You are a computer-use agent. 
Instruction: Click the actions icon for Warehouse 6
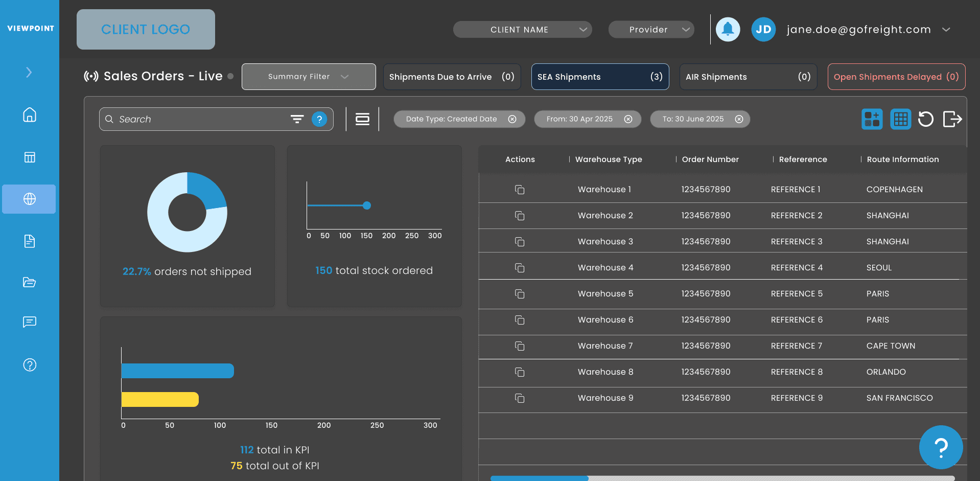pos(520,320)
